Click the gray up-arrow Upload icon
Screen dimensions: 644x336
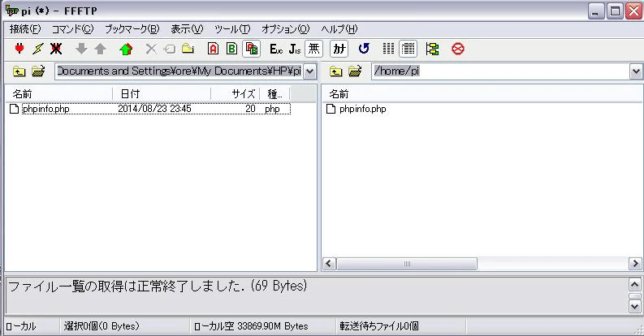(x=100, y=49)
